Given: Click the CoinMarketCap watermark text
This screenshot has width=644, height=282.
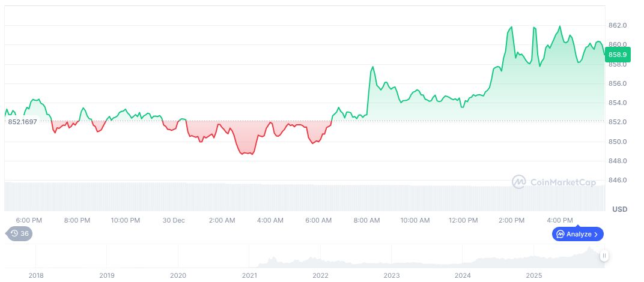Looking at the screenshot, I should pos(562,182).
